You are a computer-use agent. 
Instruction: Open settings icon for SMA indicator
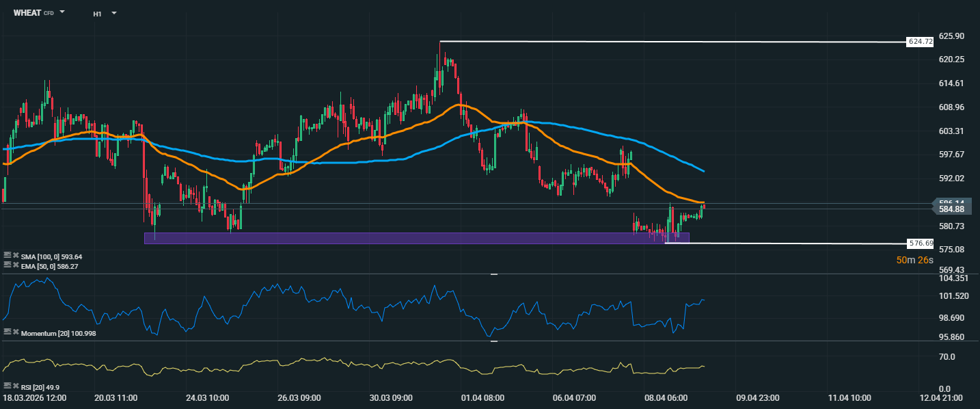click(x=8, y=255)
